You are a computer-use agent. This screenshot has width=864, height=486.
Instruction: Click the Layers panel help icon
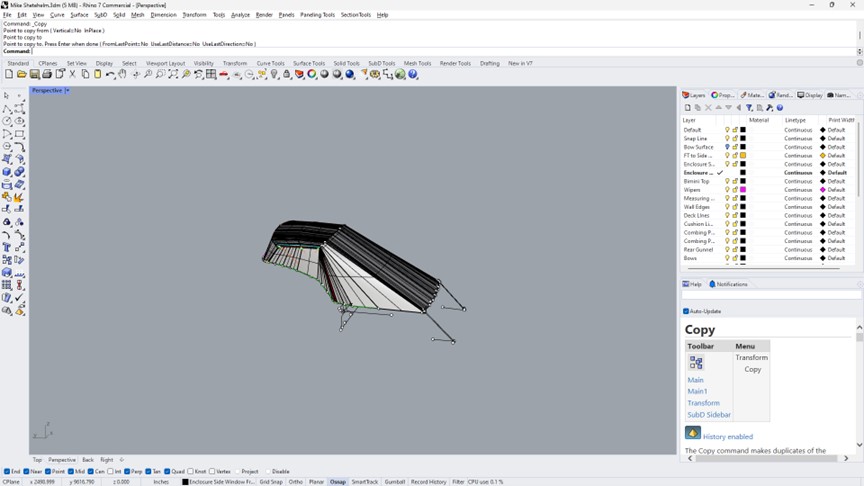point(779,108)
